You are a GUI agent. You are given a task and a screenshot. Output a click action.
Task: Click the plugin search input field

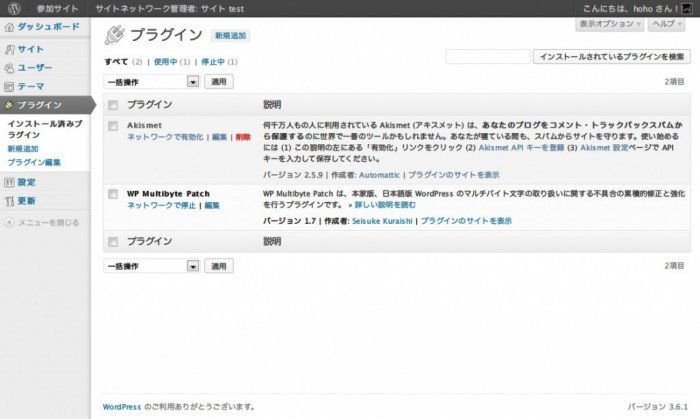pos(487,57)
